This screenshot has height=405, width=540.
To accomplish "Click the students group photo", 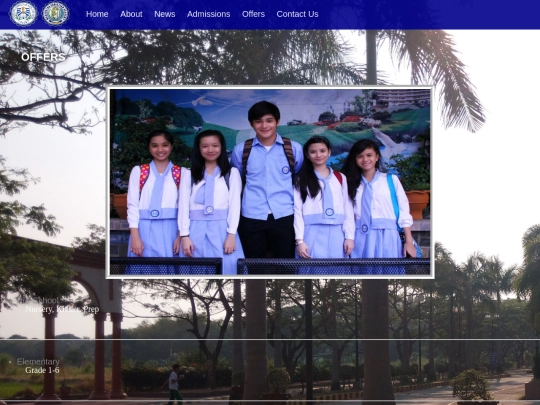I will [x=270, y=182].
